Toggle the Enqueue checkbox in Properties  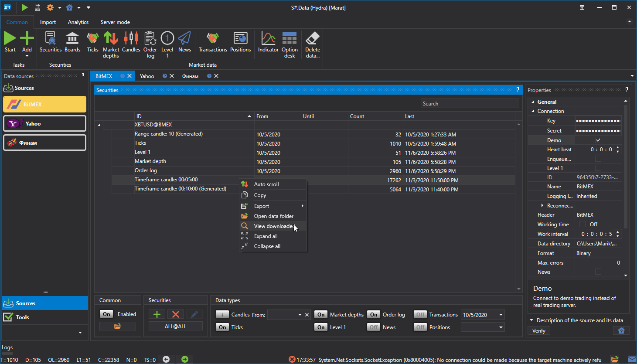tap(598, 159)
